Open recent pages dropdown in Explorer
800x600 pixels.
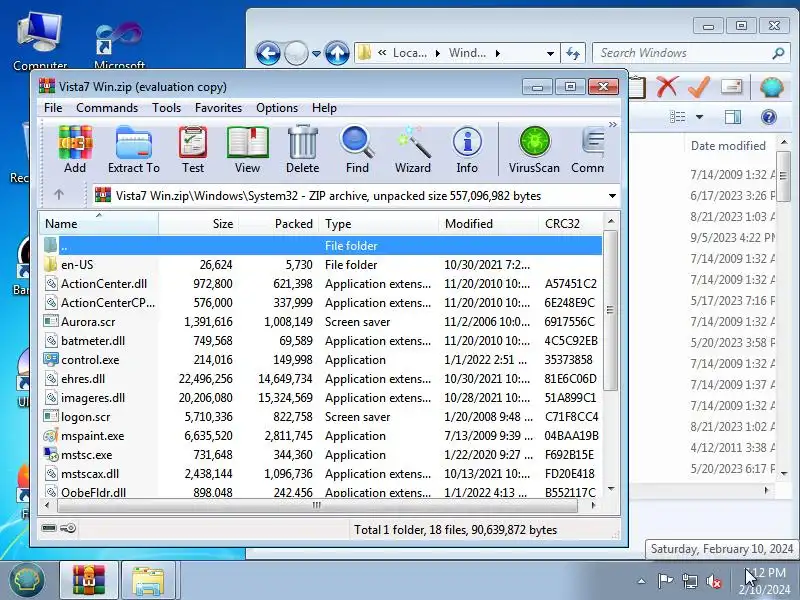316,53
